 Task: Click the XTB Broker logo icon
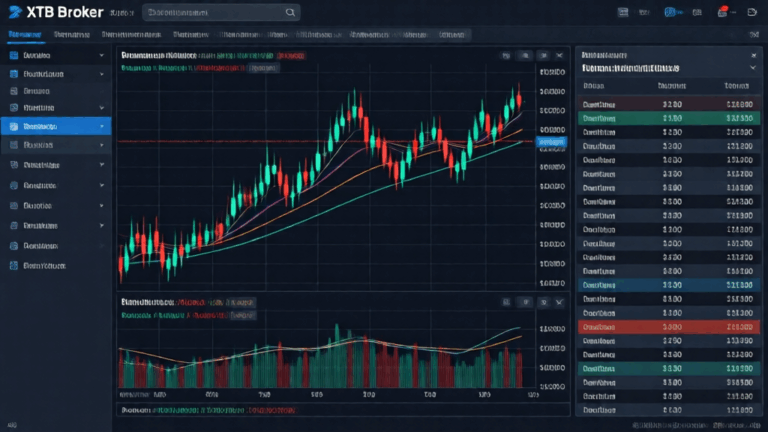coord(15,12)
